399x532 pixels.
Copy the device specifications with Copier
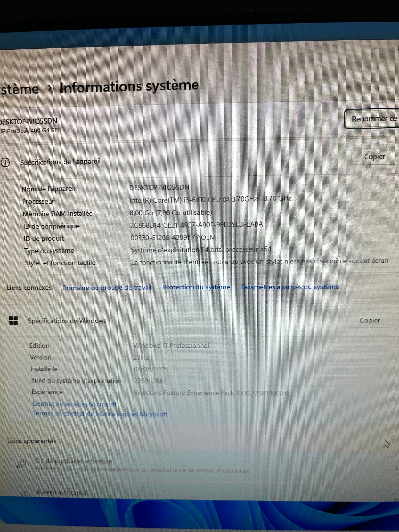coord(374,157)
